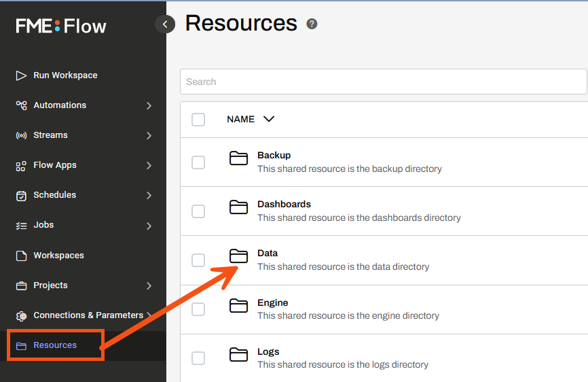Go to Workspaces in the sidebar
The width and height of the screenshot is (588, 382).
click(x=58, y=256)
